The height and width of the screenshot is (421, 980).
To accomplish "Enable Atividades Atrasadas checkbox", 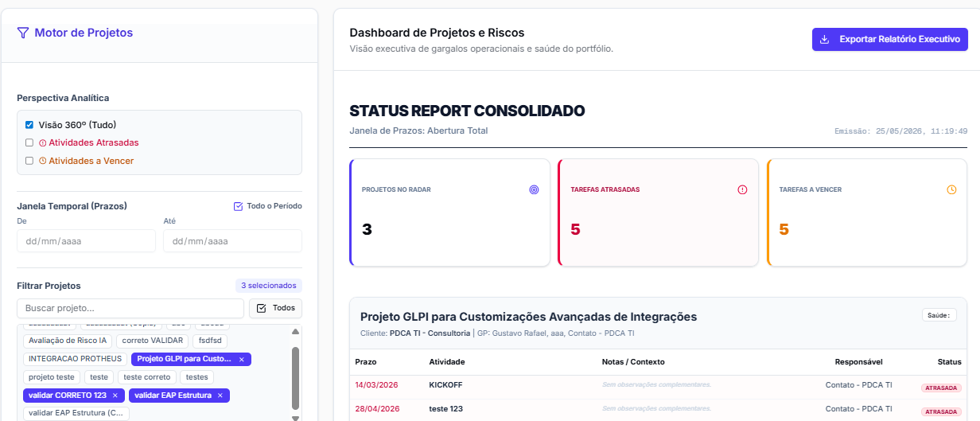I will [x=29, y=142].
